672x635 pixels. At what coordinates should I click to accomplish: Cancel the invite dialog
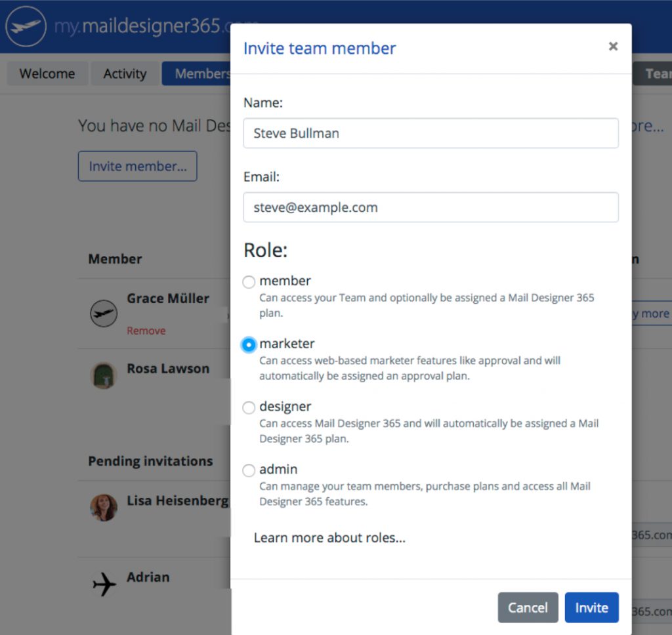528,607
